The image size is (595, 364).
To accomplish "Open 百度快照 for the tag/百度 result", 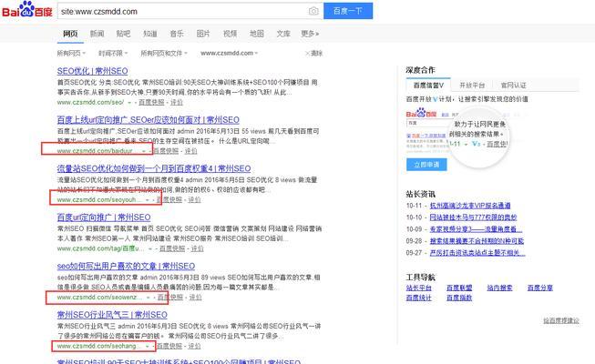I will tap(172, 248).
